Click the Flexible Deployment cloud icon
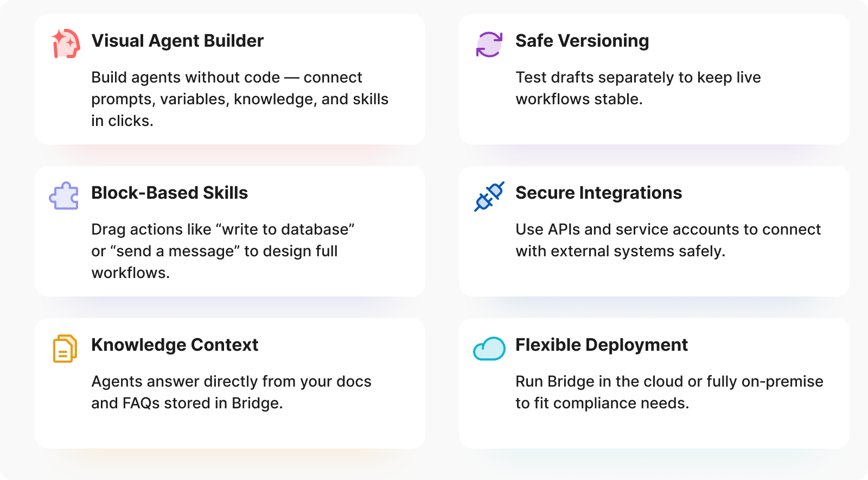The image size is (868, 480). pyautogui.click(x=489, y=349)
